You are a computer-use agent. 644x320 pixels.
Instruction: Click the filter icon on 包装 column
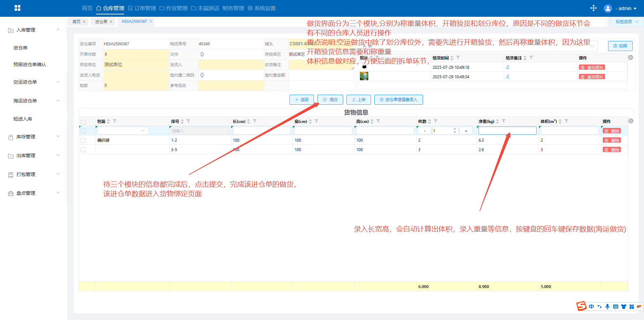[115, 121]
